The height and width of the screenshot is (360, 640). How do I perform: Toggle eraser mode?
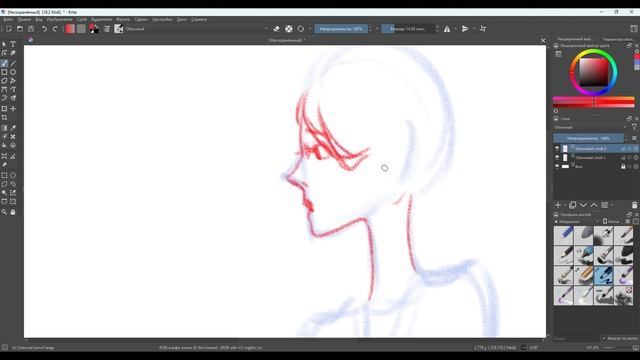pyautogui.click(x=277, y=29)
